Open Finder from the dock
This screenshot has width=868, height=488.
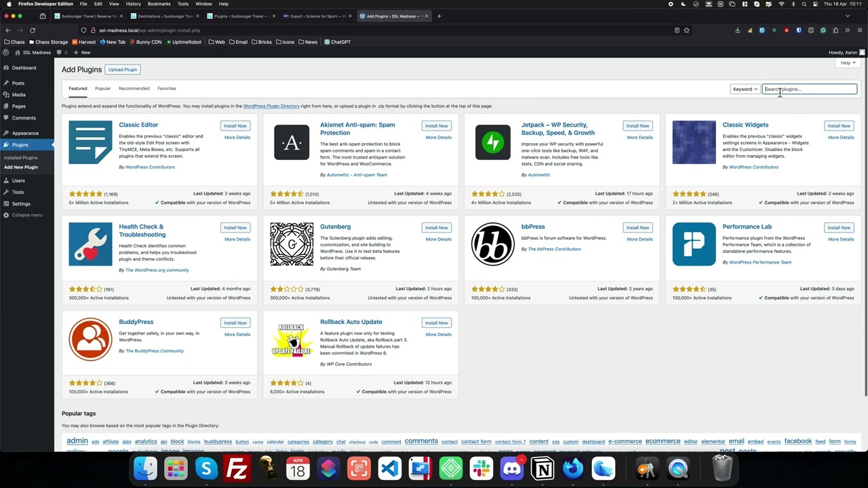click(145, 468)
